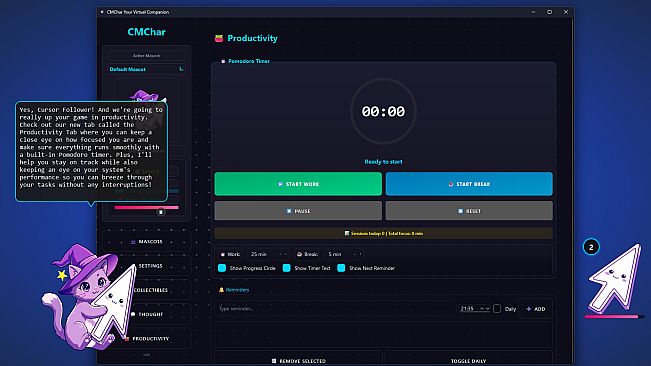The width and height of the screenshot is (651, 366).
Task: Open the Break duration box showing 5 min
Action: tap(344, 254)
